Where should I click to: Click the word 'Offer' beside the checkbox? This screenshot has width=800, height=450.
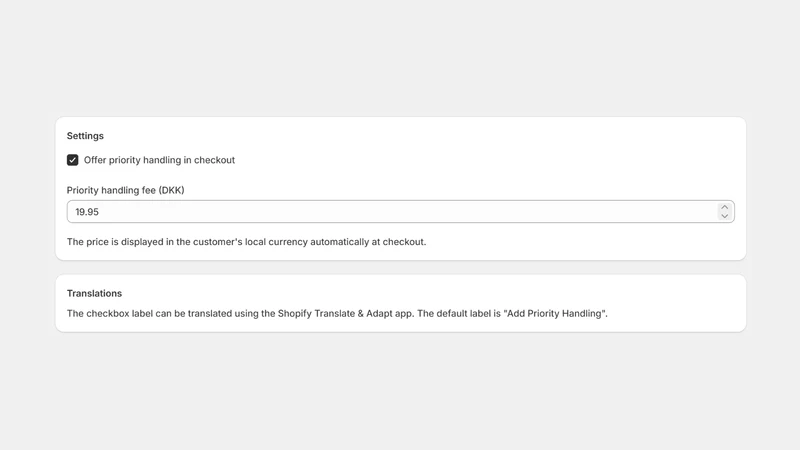pos(95,160)
